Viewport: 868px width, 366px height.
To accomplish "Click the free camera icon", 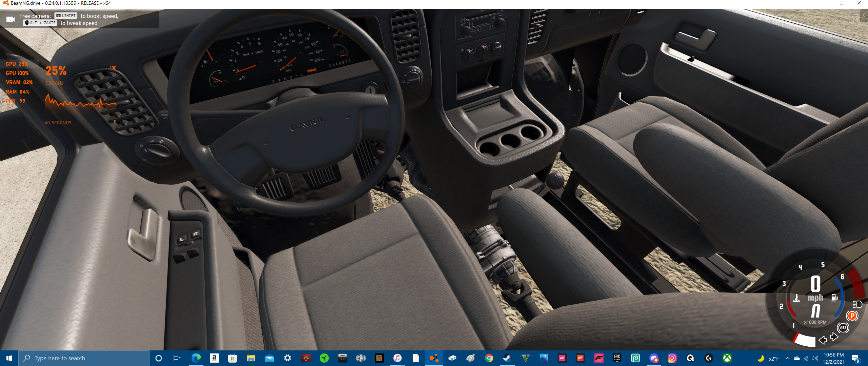I will click(x=11, y=19).
